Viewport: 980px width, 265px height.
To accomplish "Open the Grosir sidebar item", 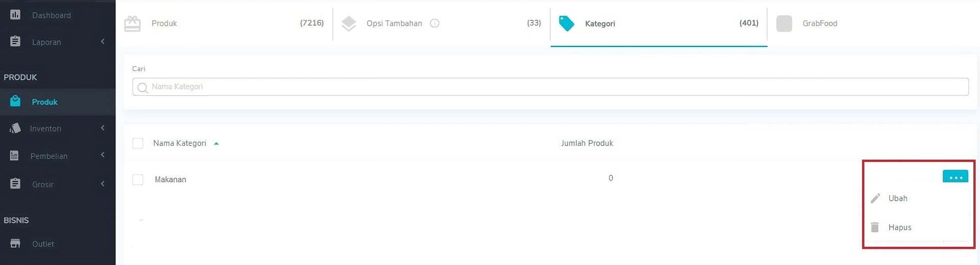I will (x=58, y=184).
